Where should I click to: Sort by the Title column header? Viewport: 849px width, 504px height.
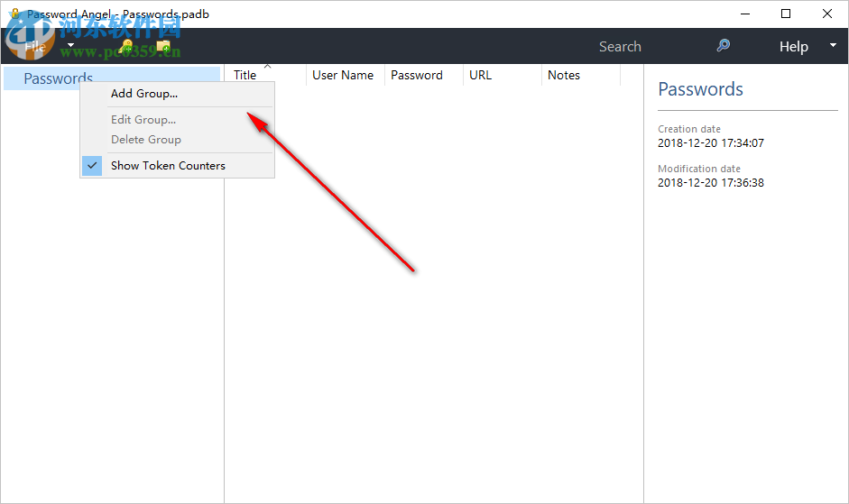point(266,75)
